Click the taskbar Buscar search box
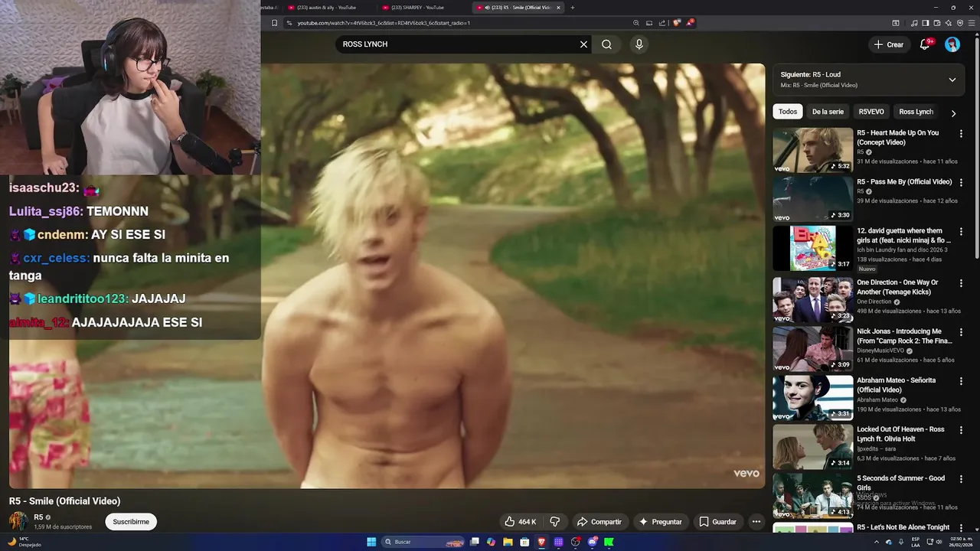Screen dimensions: 980x551 [x=422, y=542]
